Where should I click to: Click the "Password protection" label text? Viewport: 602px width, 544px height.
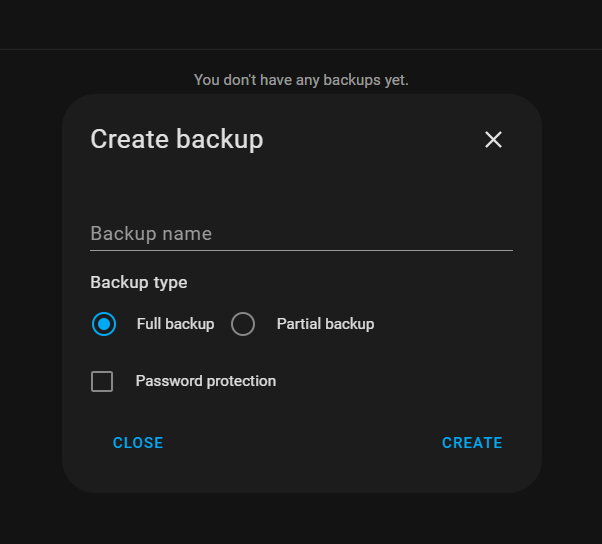[x=206, y=381]
